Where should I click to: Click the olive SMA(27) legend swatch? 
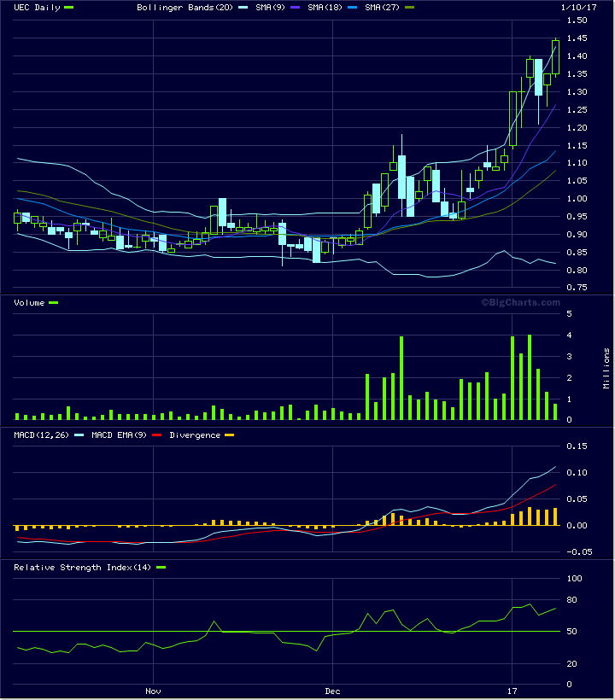coord(409,8)
